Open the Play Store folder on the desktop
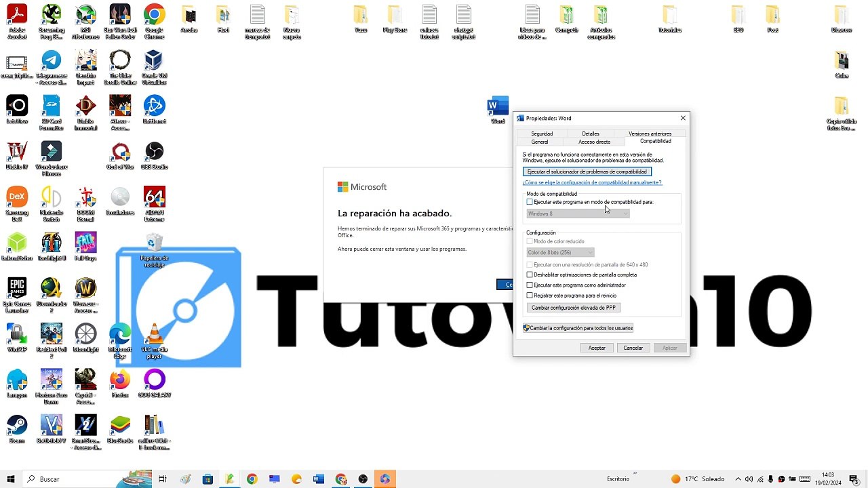Image resolution: width=868 pixels, height=488 pixels. [x=395, y=19]
